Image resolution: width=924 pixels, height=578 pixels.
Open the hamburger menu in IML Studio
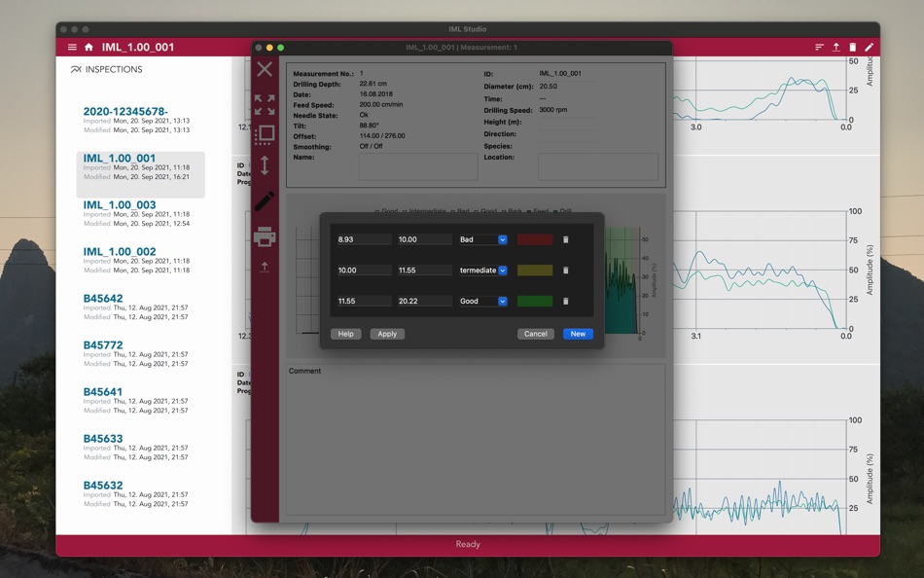[72, 47]
